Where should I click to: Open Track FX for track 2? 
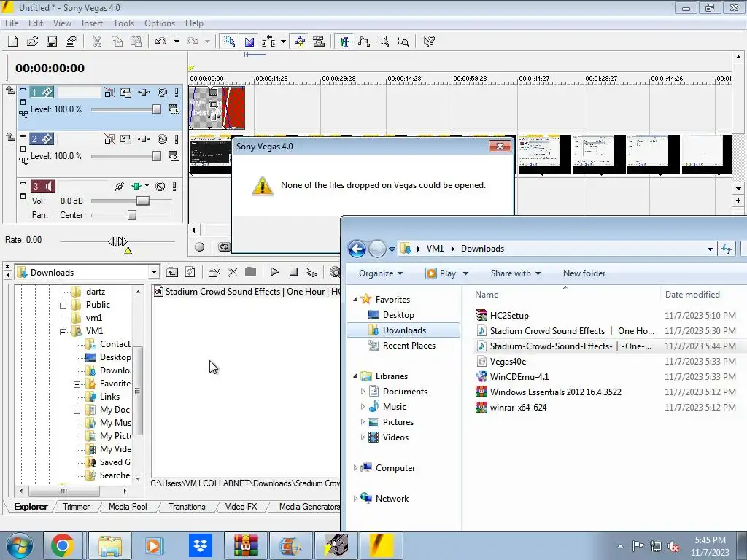click(x=144, y=139)
